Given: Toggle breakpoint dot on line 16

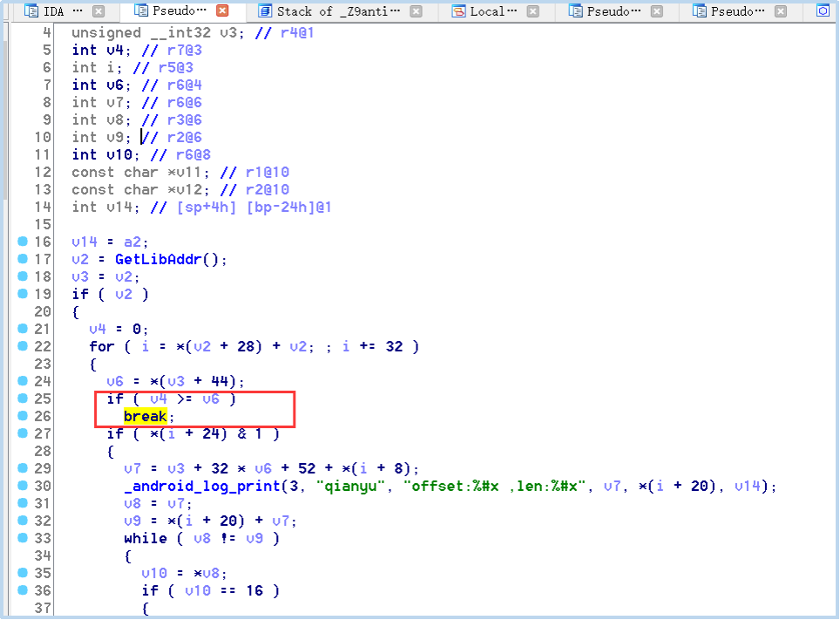Looking at the screenshot, I should pos(23,242).
